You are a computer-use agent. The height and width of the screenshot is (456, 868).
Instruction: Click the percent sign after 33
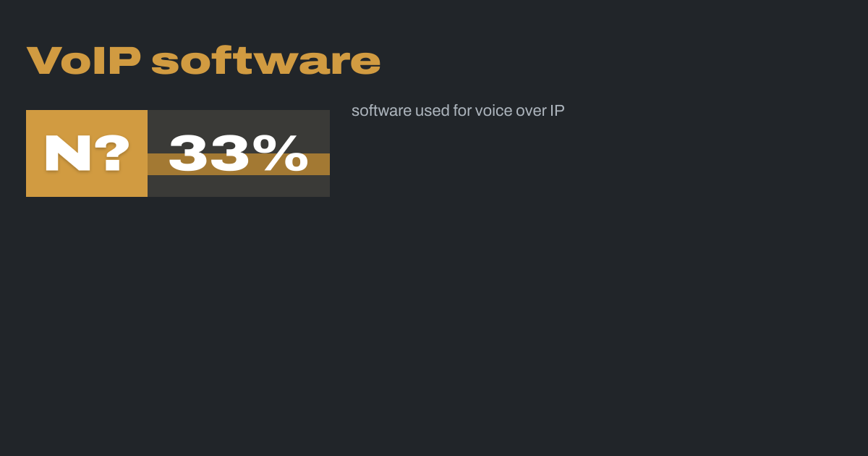point(285,153)
